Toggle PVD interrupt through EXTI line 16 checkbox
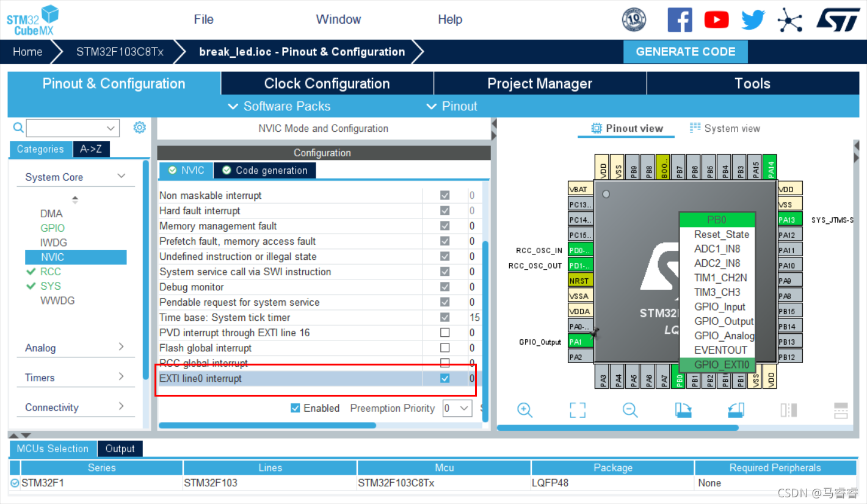This screenshot has width=867, height=504. click(444, 333)
